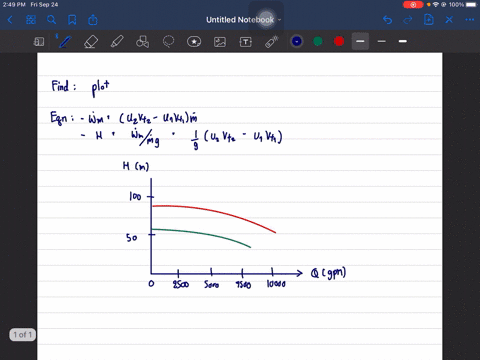The width and height of the screenshot is (480, 360).
Task: Undo the last stroke
Action: click(x=387, y=20)
